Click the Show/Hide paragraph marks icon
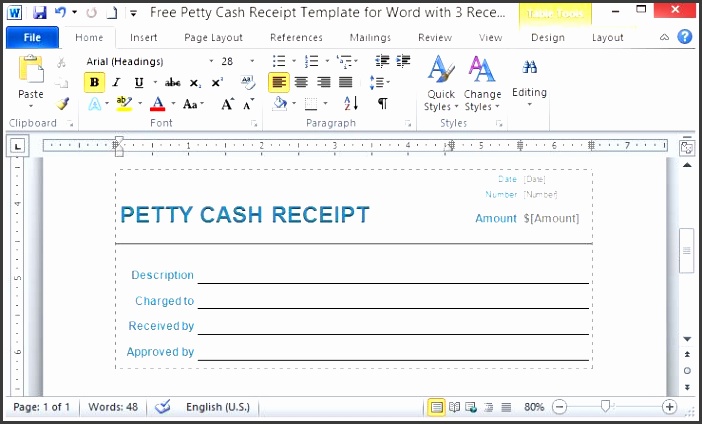Screen dimensions: 702x424 coord(382,103)
